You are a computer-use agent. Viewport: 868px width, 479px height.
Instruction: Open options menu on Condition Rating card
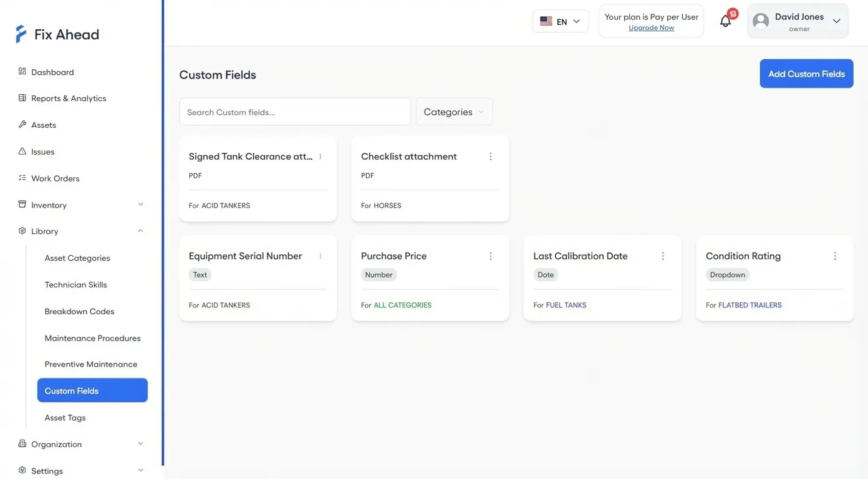(x=835, y=256)
